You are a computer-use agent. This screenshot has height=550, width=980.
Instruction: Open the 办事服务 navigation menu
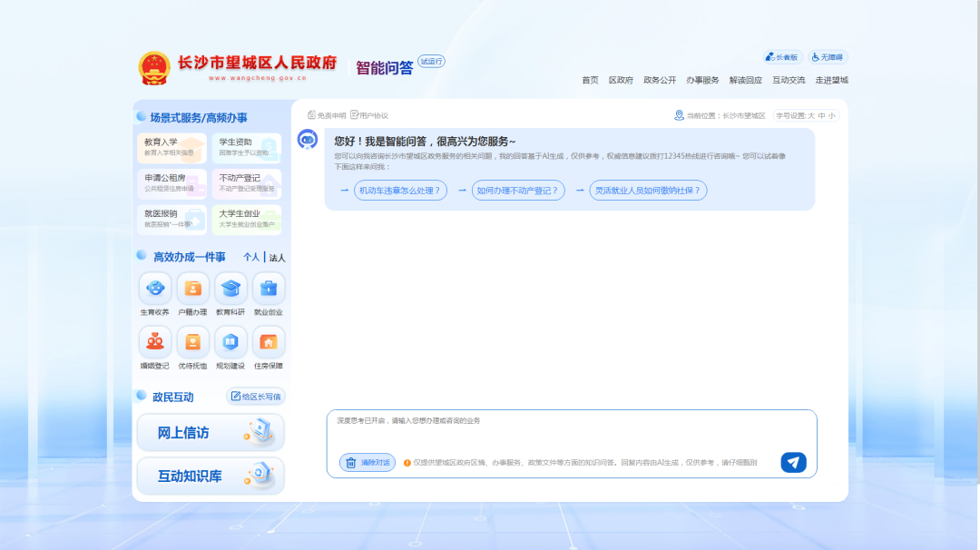pos(702,81)
